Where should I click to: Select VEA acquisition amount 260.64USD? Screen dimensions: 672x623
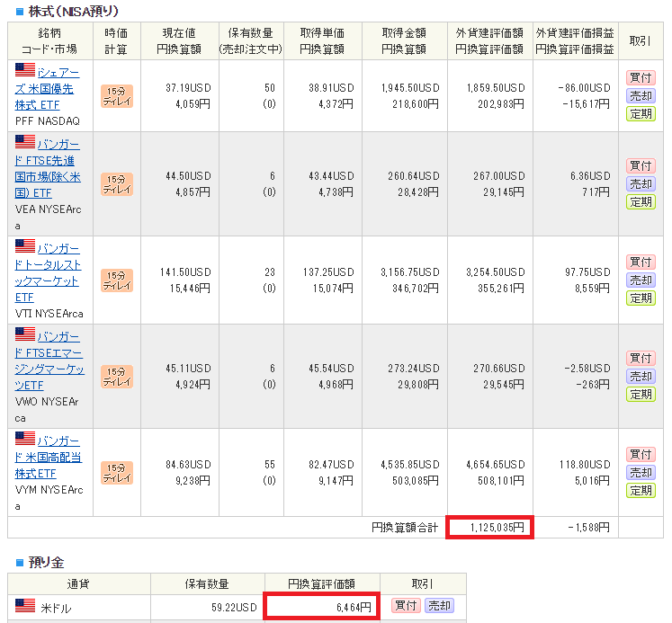click(x=413, y=176)
